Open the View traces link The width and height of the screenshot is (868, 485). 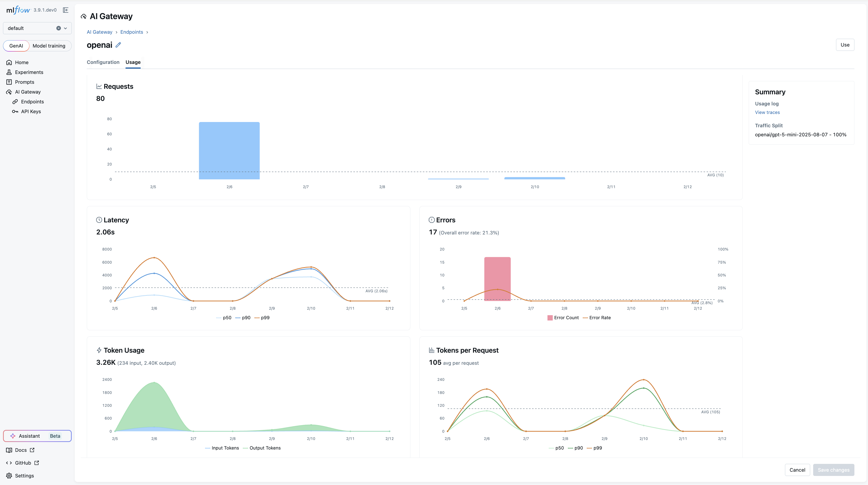(x=767, y=112)
